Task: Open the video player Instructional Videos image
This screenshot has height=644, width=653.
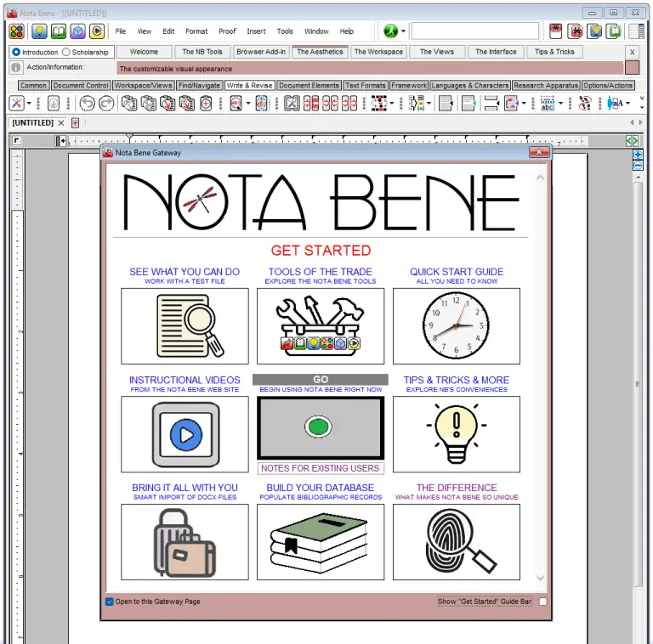Action: [185, 434]
